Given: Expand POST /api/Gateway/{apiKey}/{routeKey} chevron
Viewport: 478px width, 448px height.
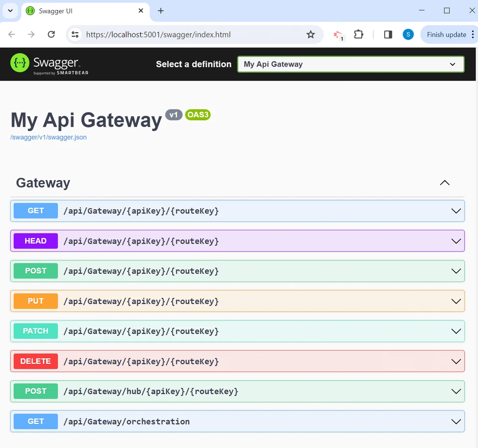Looking at the screenshot, I should [456, 271].
